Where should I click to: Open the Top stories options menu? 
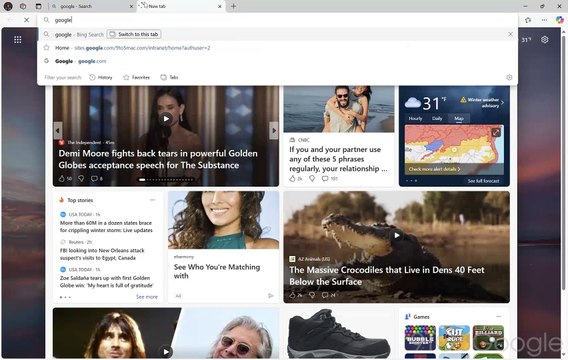[x=153, y=200]
